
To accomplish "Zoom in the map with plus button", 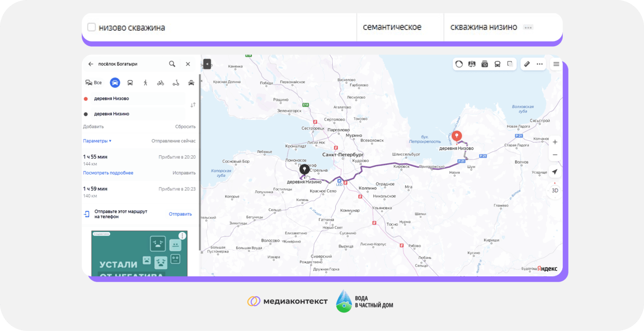I will pyautogui.click(x=555, y=142).
